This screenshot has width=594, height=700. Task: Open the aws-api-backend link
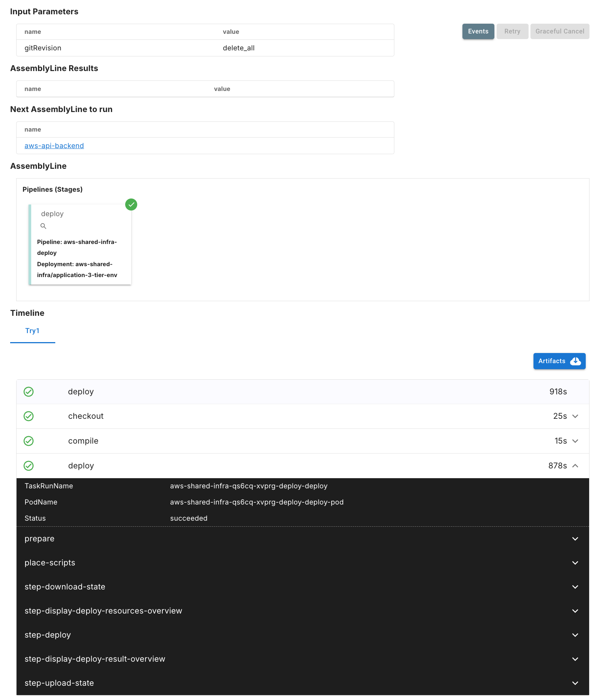coord(54,146)
